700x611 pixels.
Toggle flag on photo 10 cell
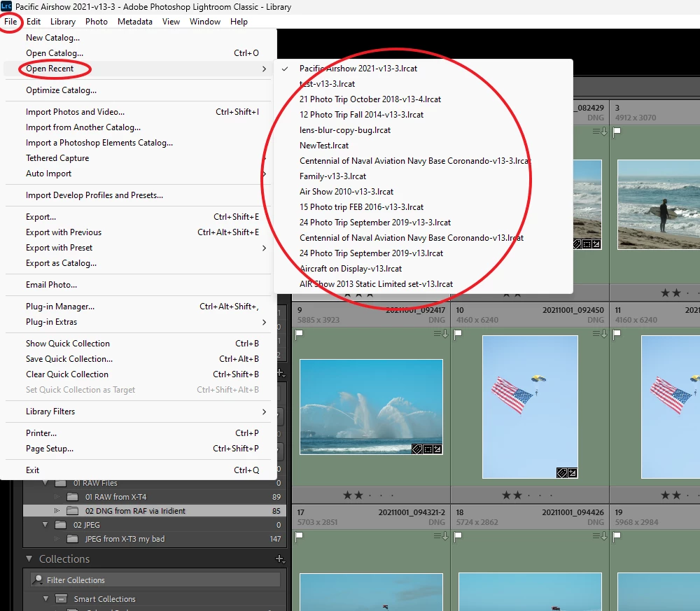(x=458, y=334)
